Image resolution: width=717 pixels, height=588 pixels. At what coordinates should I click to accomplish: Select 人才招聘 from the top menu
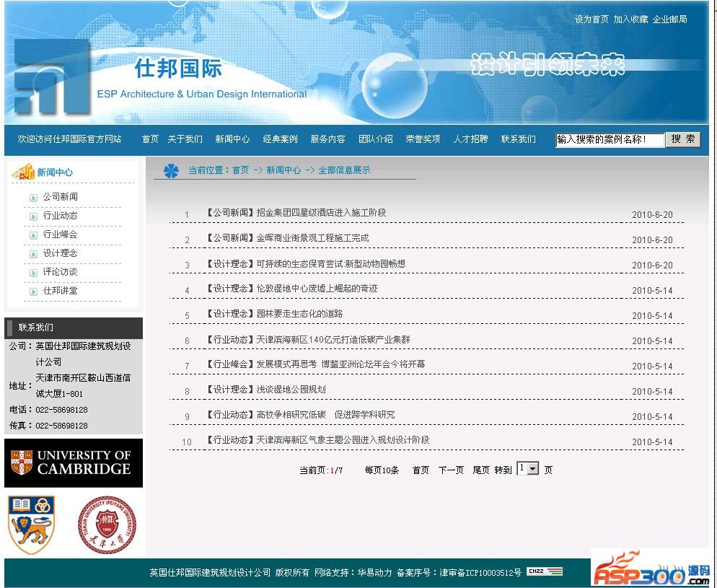pos(470,139)
